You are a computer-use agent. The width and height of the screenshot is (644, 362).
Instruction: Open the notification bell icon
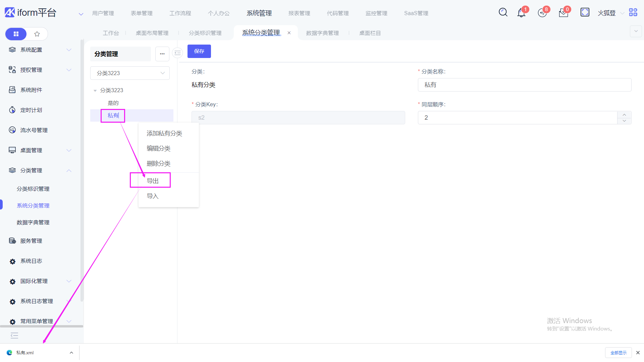point(521,13)
